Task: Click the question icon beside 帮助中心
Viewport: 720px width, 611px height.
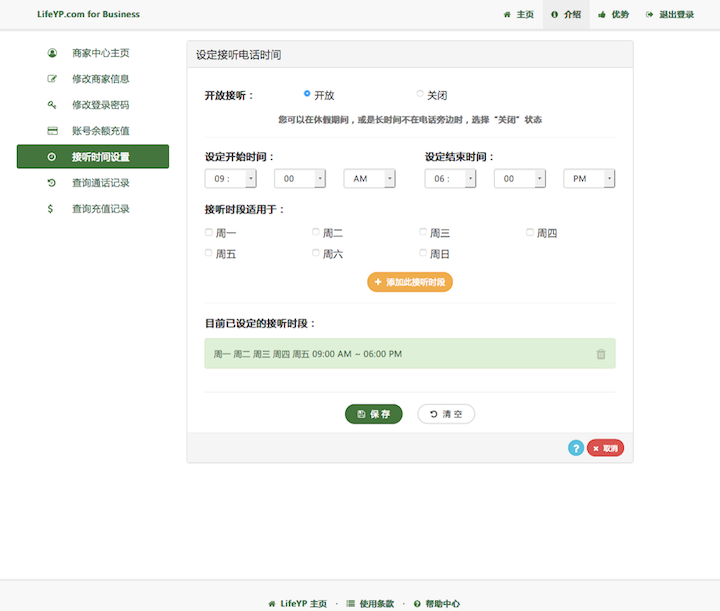Action: tap(417, 604)
